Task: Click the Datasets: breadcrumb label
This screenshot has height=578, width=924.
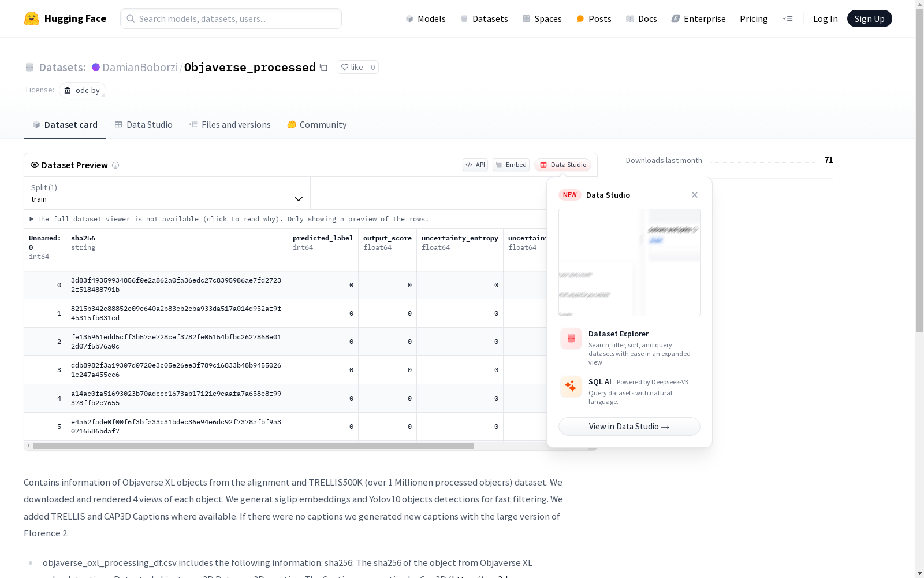Action: click(x=62, y=67)
